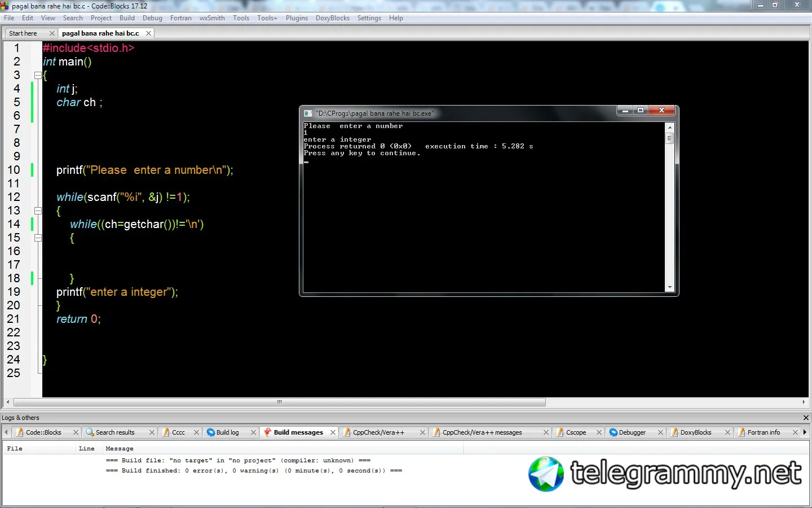This screenshot has height=508, width=812.
Task: Switch to the Cscope log tab
Action: click(576, 432)
